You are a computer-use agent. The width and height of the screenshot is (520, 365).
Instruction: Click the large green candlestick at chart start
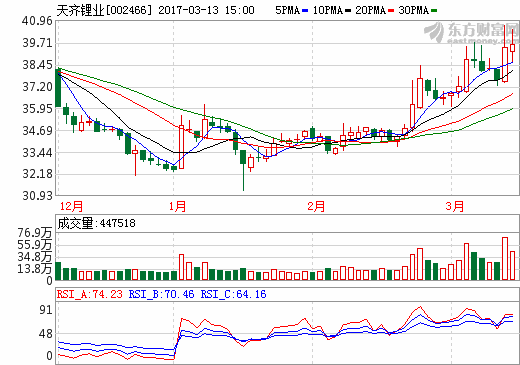58,87
